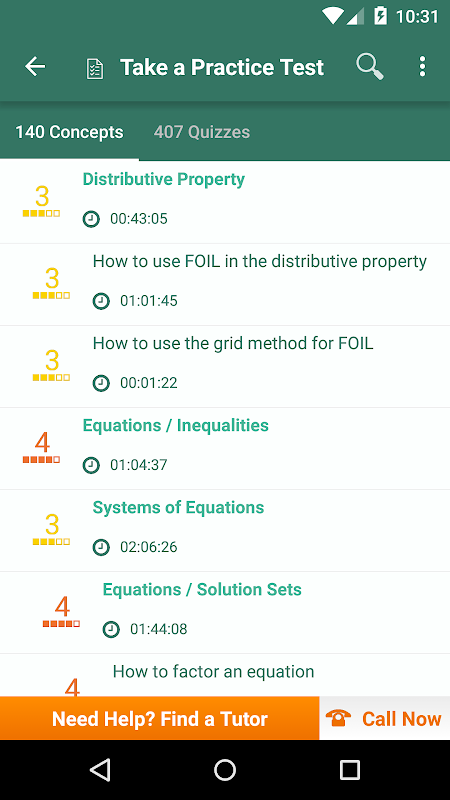Open the three-dot overflow menu
Image resolution: width=450 pixels, height=800 pixels.
pos(422,67)
